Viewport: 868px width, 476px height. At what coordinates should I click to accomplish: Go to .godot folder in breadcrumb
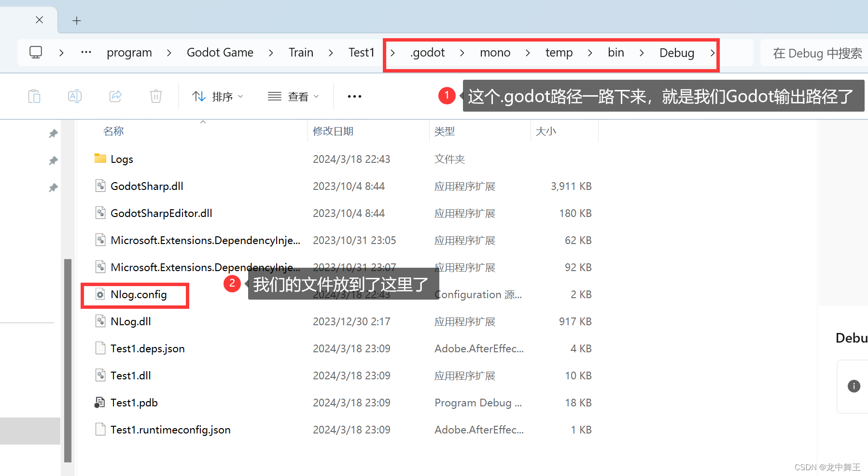pyautogui.click(x=427, y=53)
